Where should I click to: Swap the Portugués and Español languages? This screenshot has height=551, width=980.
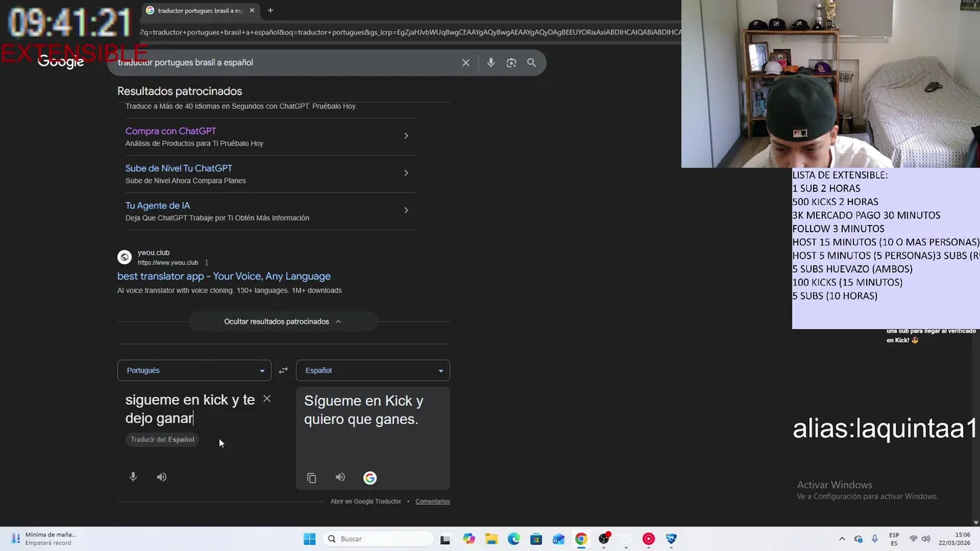(x=283, y=370)
